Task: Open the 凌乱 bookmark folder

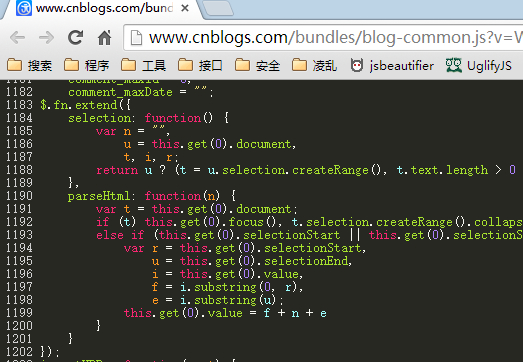Action: 314,65
